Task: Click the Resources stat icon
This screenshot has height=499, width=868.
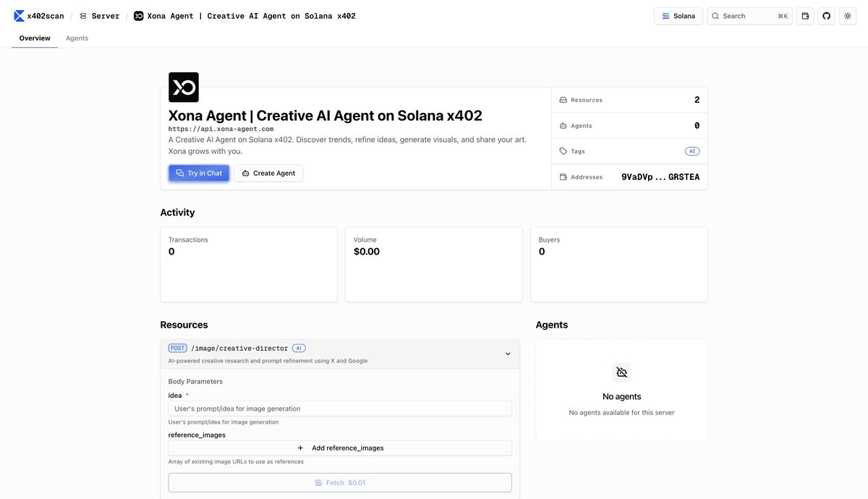Action: (x=563, y=100)
